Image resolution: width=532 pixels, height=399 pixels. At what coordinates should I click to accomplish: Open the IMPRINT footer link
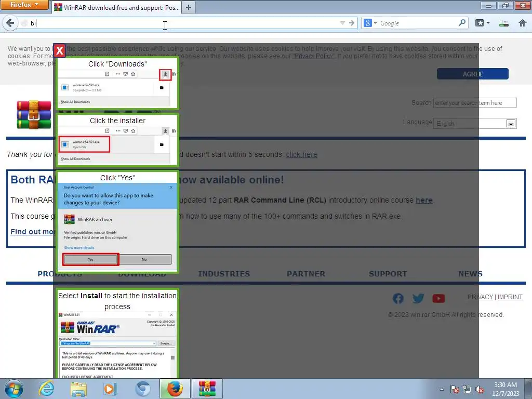tap(510, 297)
